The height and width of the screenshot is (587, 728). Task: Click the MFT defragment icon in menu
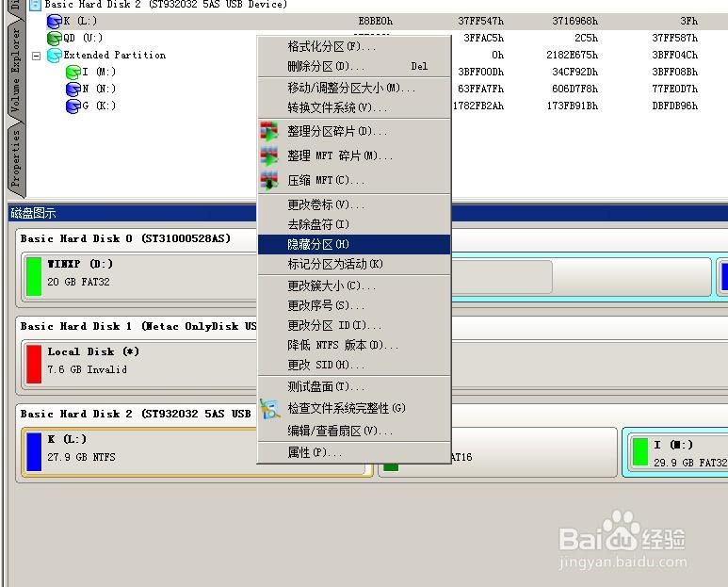coord(268,156)
